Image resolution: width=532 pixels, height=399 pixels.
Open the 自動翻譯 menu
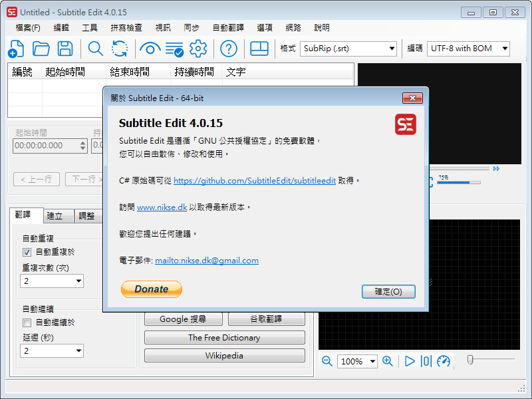[228, 28]
